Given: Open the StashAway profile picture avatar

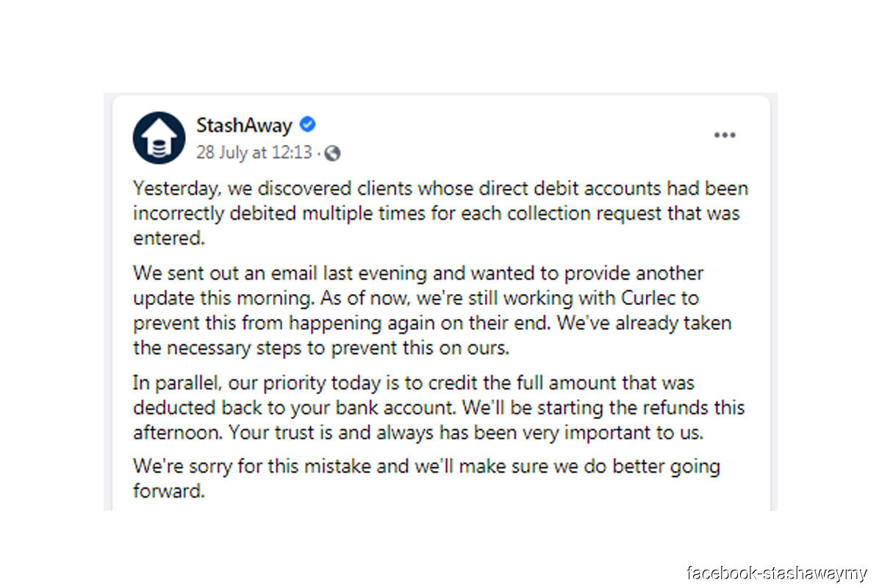Looking at the screenshot, I should click(x=159, y=137).
